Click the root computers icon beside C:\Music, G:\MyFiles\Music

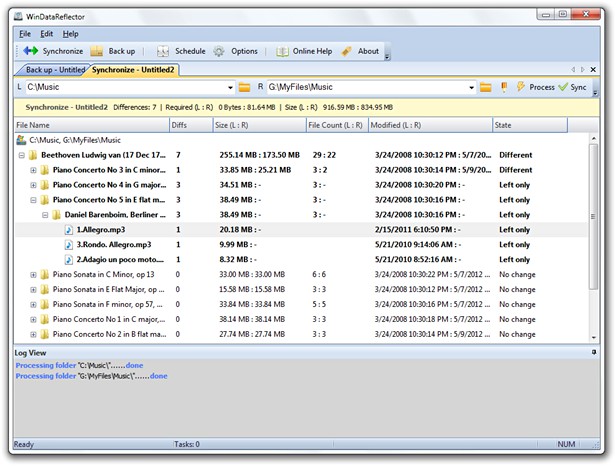click(x=21, y=140)
